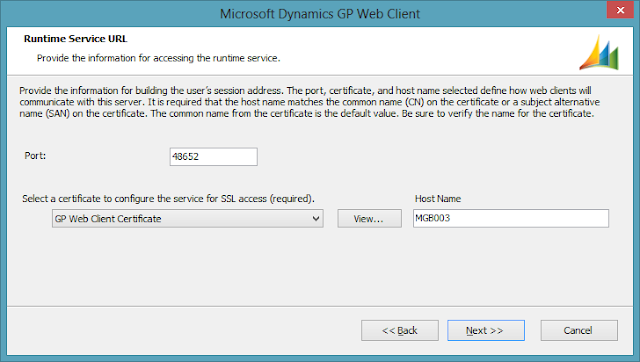The image size is (640, 362).
Task: Click the '(CN)' abbreviation in instructions
Action: [414, 102]
